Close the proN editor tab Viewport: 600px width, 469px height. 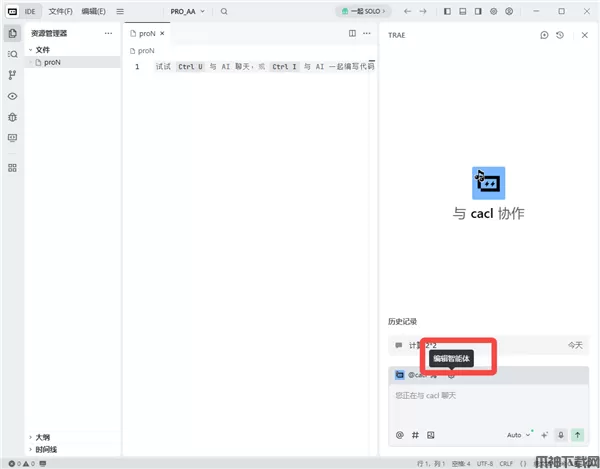162,34
